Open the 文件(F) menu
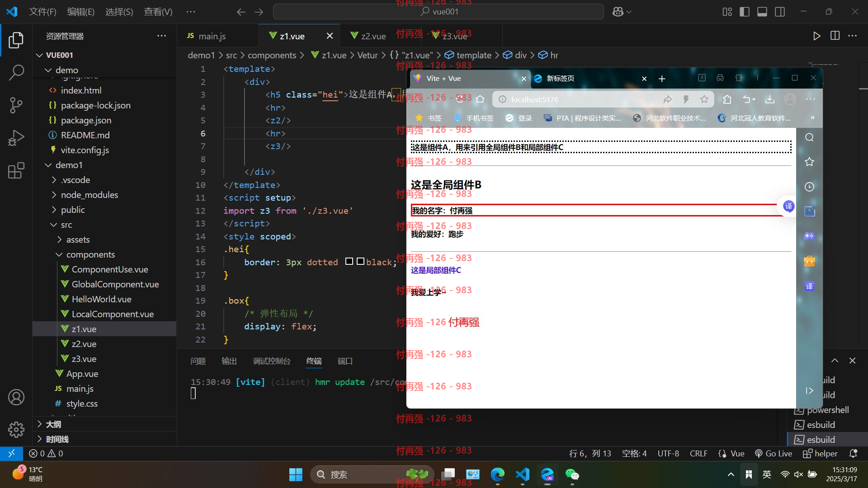The height and width of the screenshot is (488, 868). point(42,12)
